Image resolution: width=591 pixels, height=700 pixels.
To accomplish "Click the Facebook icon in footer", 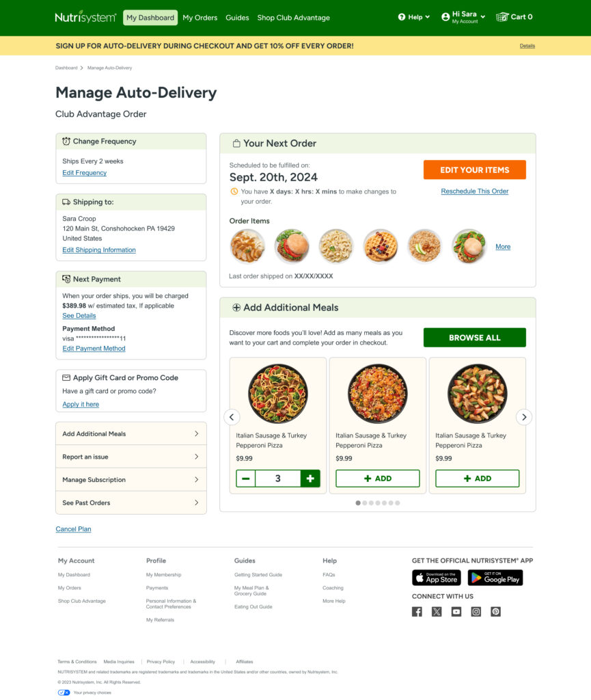I will click(417, 612).
